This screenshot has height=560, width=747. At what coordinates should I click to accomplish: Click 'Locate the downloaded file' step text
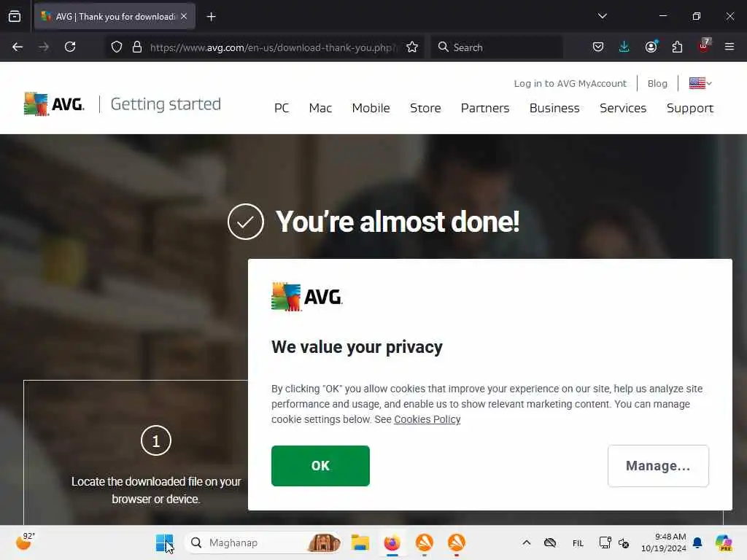tap(156, 490)
